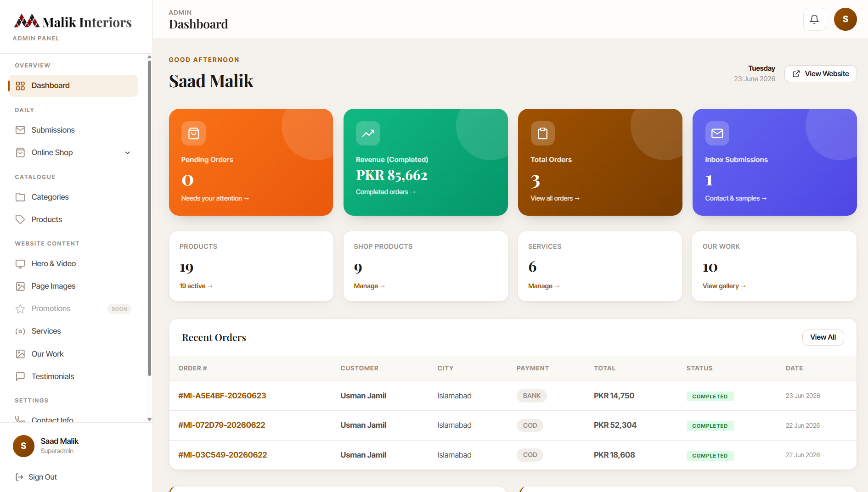Click COMPLETED status on PKR 14,750 row
The width and height of the screenshot is (868, 492).
(x=710, y=396)
